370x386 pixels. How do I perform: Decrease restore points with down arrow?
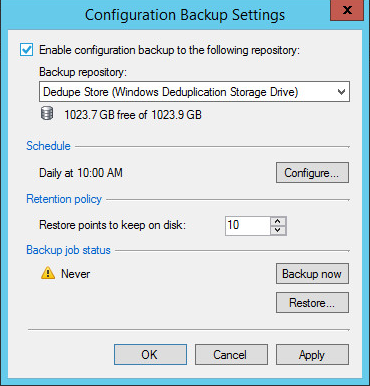tap(278, 230)
